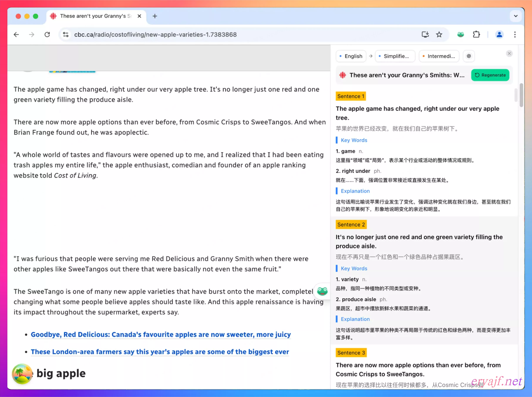This screenshot has width=532, height=397.
Task: Close the Granny's Smiths tab
Action: pos(139,16)
